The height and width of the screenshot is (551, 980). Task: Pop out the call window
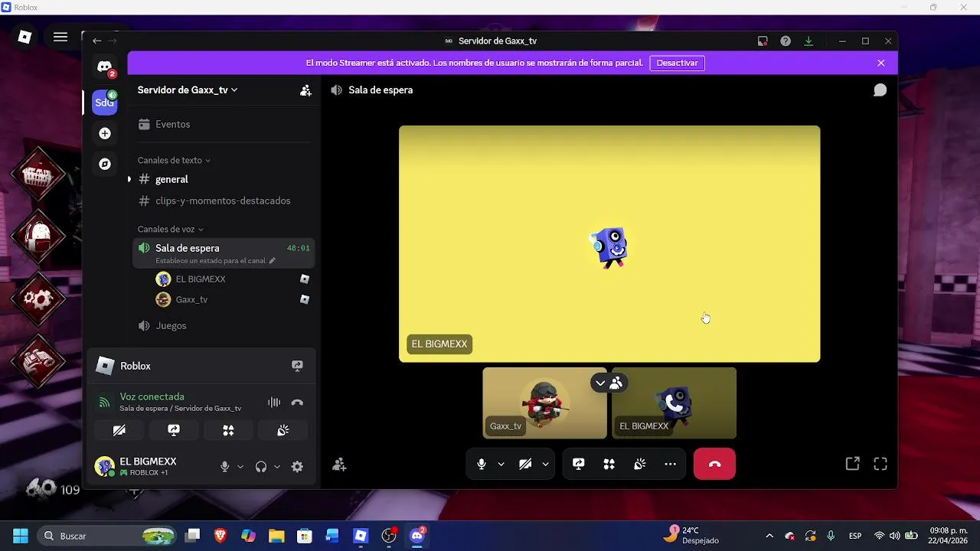point(852,464)
